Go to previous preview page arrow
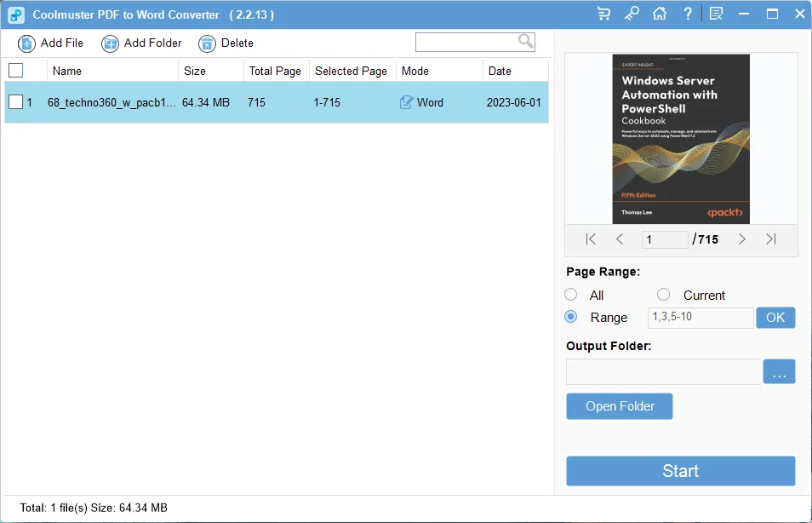This screenshot has width=812, height=523. 620,239
